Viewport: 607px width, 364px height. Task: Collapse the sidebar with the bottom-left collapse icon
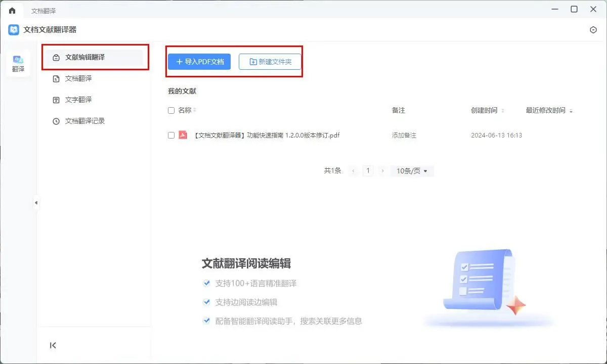[x=53, y=345]
